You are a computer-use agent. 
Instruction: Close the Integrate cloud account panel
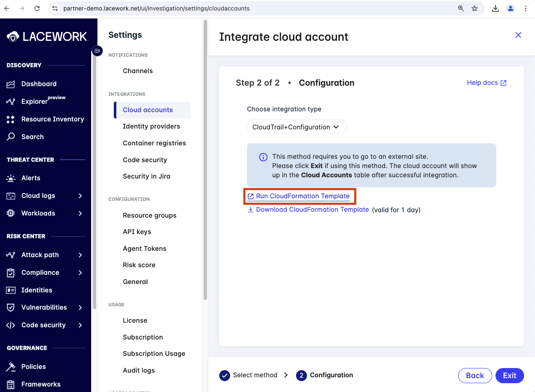pos(518,35)
